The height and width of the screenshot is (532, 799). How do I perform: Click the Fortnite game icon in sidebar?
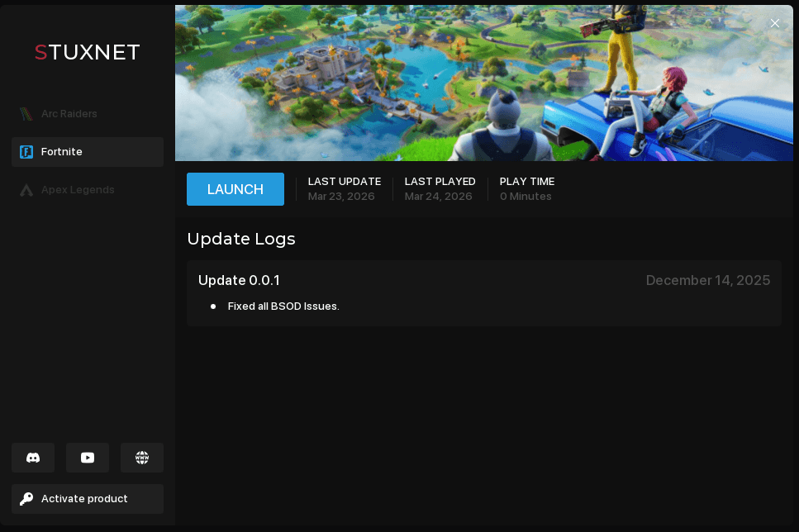pyautogui.click(x=26, y=152)
